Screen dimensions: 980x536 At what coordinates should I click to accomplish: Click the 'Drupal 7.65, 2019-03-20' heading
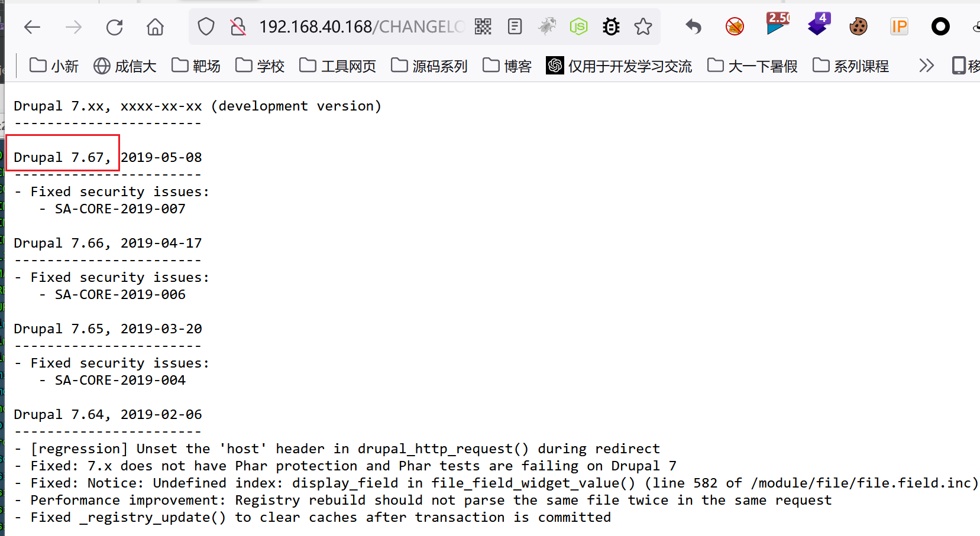[108, 329]
